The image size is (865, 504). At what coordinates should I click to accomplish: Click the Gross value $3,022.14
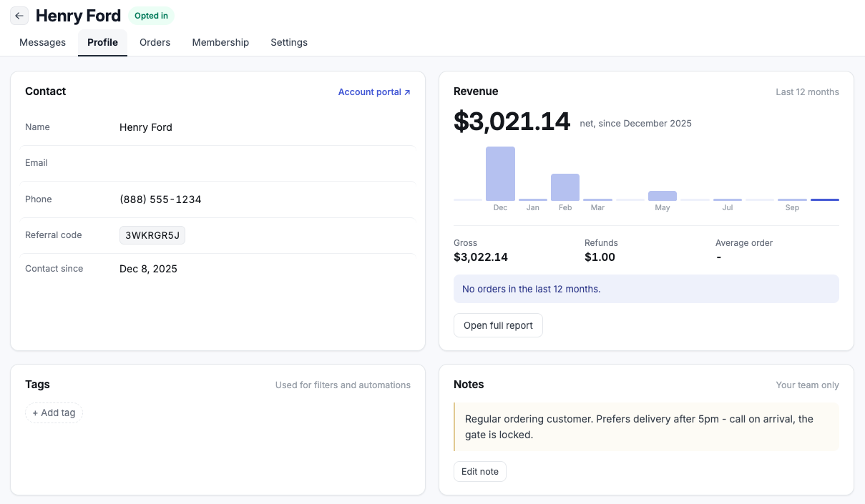(x=481, y=257)
